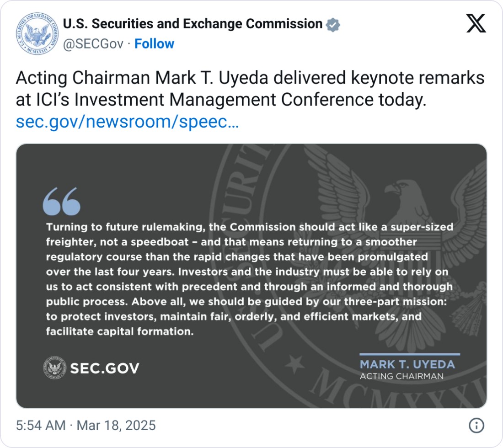This screenshot has width=503, height=448.
Task: Click the blue verified badge
Action: [x=333, y=24]
